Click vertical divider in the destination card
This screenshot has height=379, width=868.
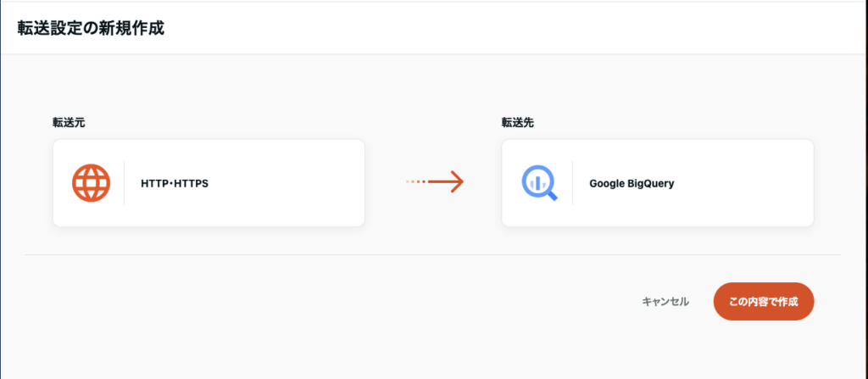click(x=572, y=182)
